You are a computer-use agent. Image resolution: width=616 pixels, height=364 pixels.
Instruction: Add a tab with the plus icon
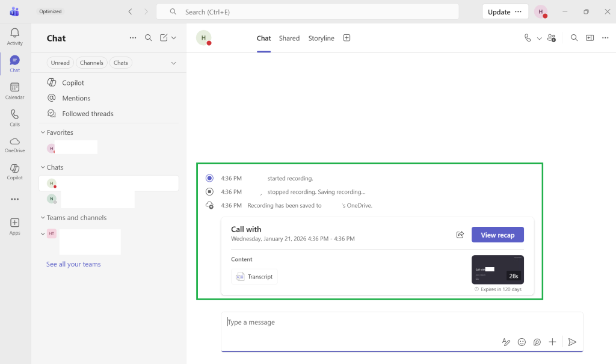(x=346, y=38)
